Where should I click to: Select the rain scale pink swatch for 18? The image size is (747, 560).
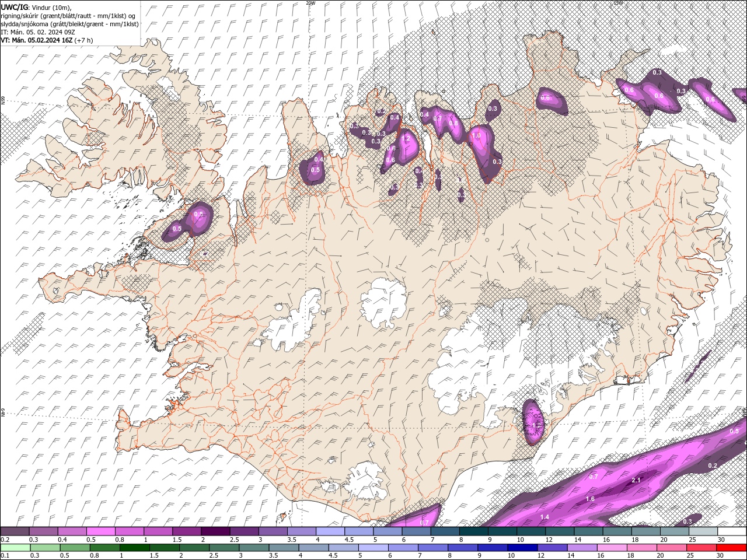[643, 548]
